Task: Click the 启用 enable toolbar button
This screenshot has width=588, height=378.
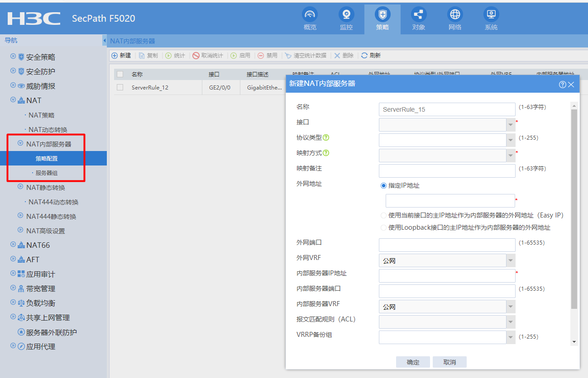Action: point(240,56)
